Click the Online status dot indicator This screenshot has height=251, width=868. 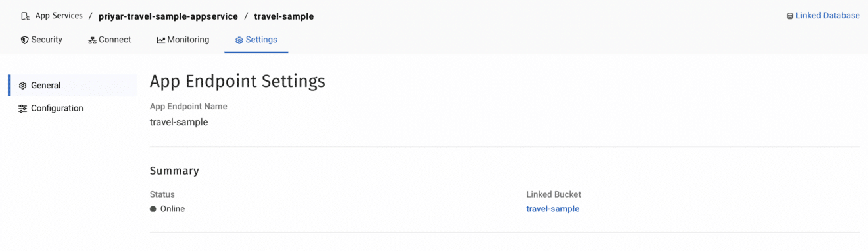point(153,209)
